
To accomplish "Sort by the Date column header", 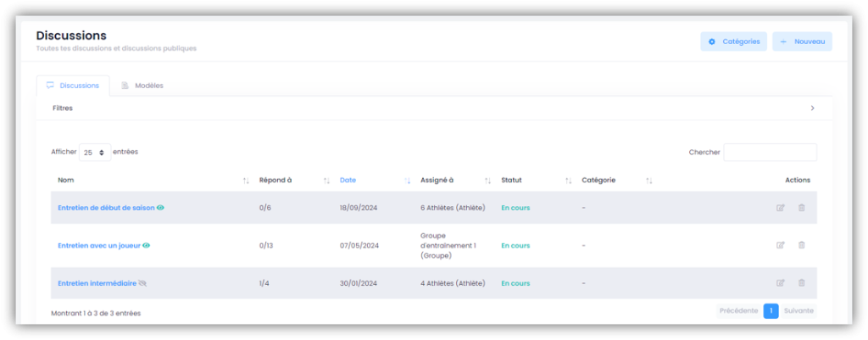I will 348,180.
